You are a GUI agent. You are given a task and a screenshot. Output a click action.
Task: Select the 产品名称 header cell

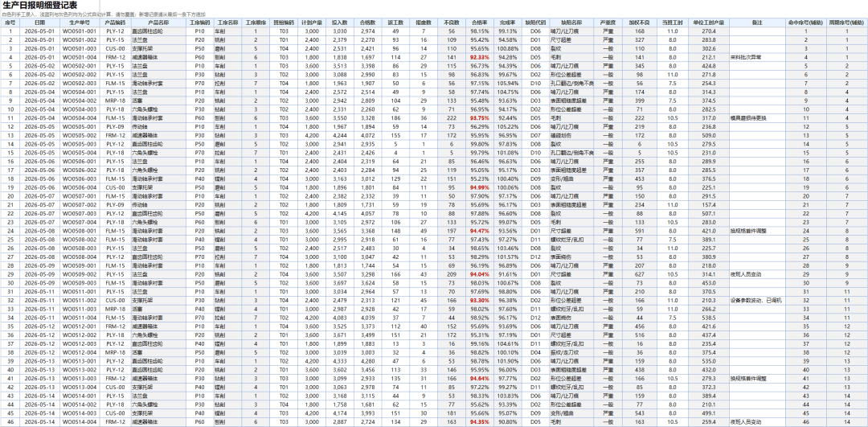coord(158,23)
